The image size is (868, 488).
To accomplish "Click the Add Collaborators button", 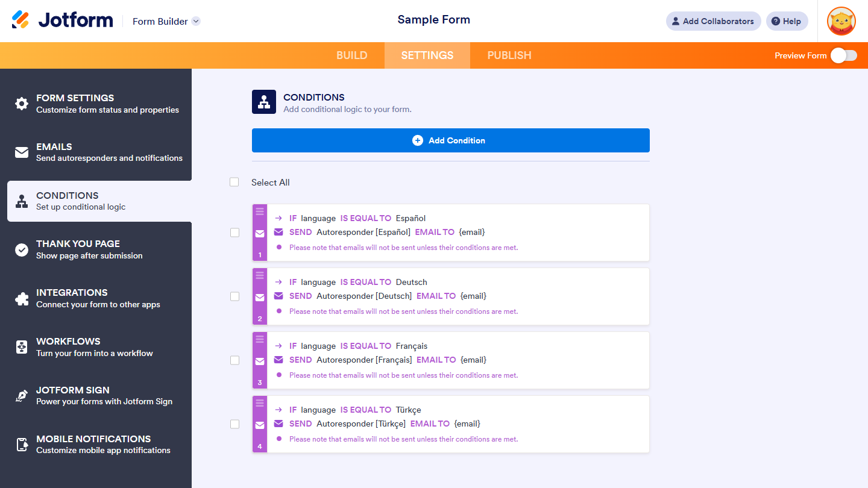I will pyautogui.click(x=713, y=21).
